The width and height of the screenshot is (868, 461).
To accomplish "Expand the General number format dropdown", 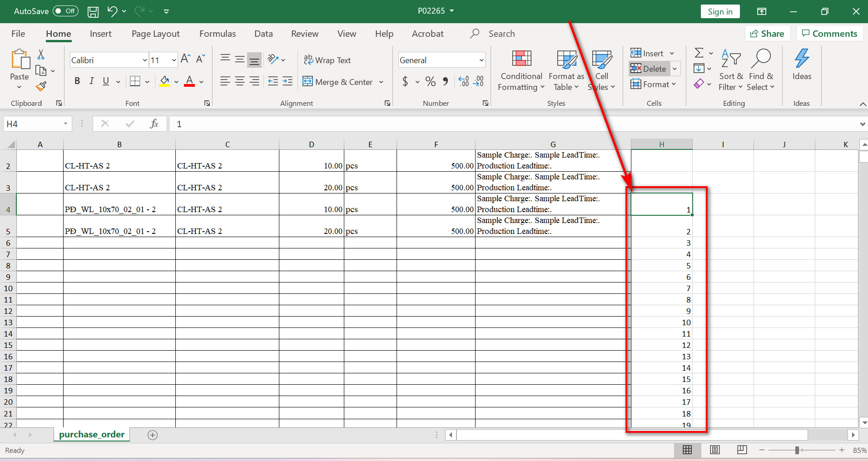I will pyautogui.click(x=481, y=60).
